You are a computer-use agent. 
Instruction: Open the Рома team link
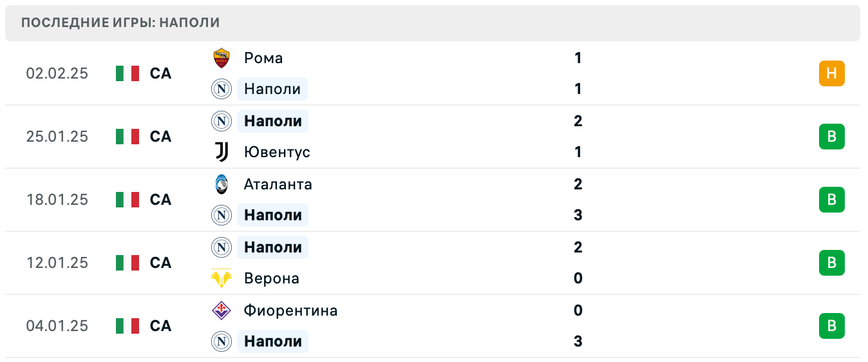[x=263, y=58]
